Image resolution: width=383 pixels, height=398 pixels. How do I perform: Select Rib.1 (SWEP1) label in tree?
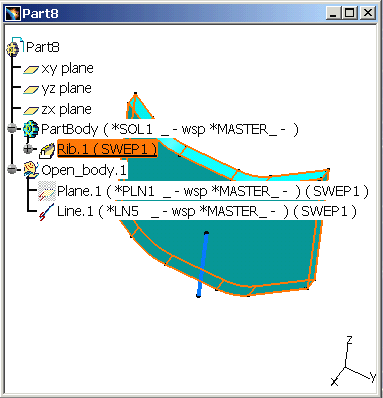107,149
